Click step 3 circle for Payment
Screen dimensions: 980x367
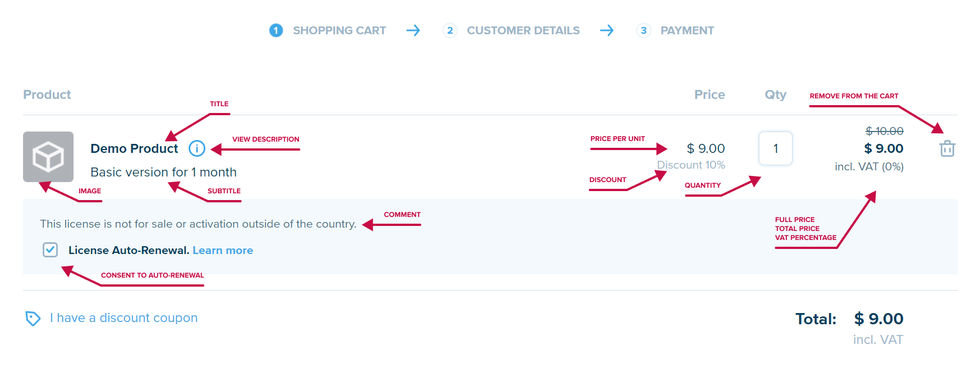(644, 30)
